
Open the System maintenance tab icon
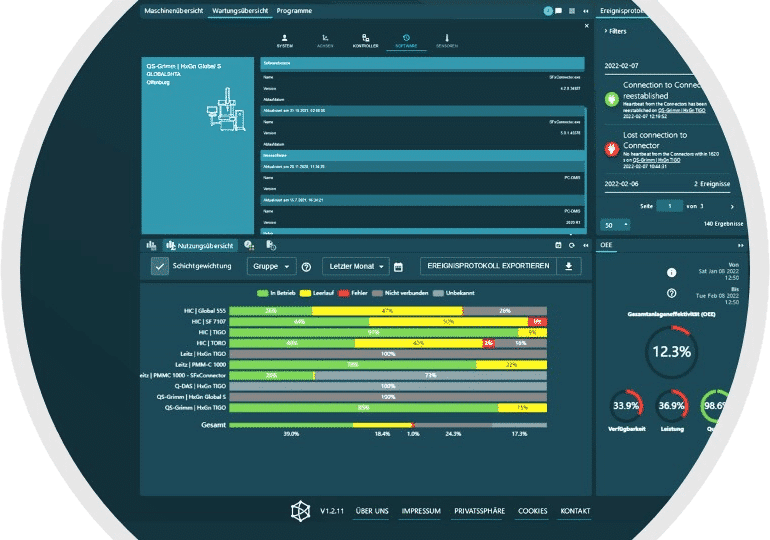284,41
